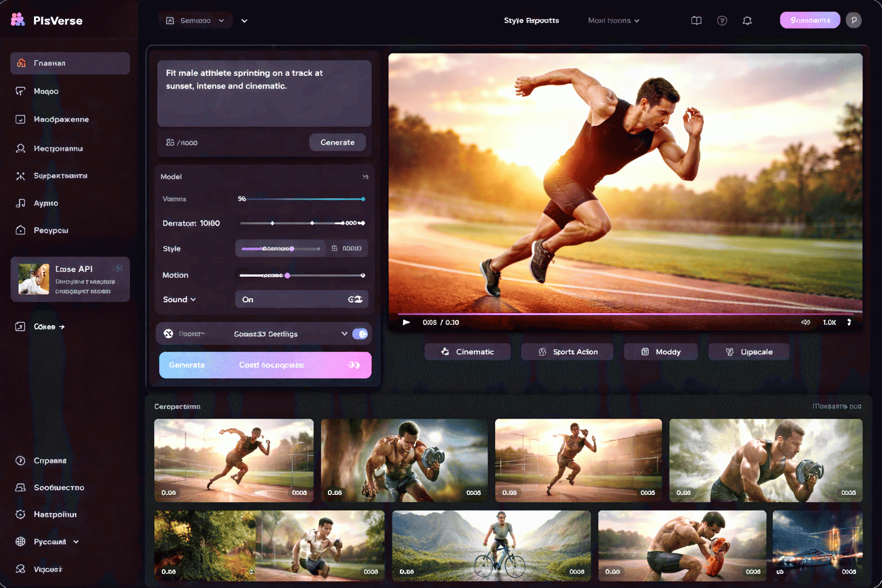Click the Sound swap icon in On field
This screenshot has height=588, width=882.
pos(355,299)
